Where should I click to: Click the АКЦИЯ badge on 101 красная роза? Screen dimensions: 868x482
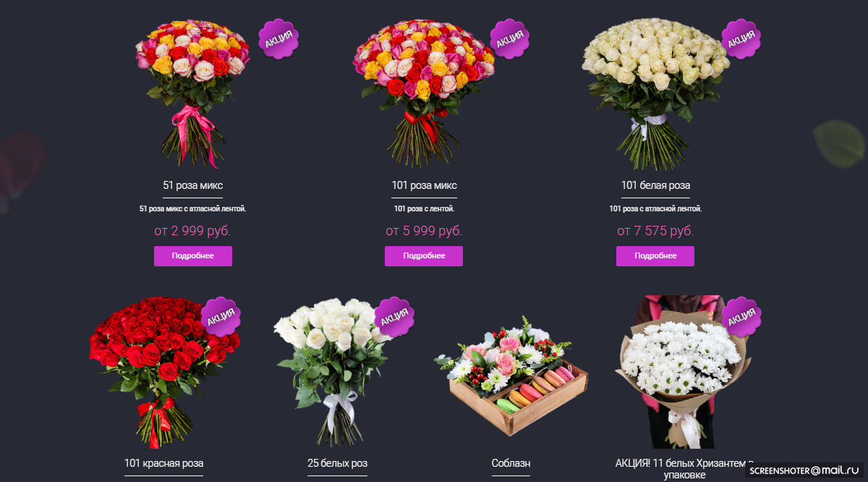tap(221, 317)
